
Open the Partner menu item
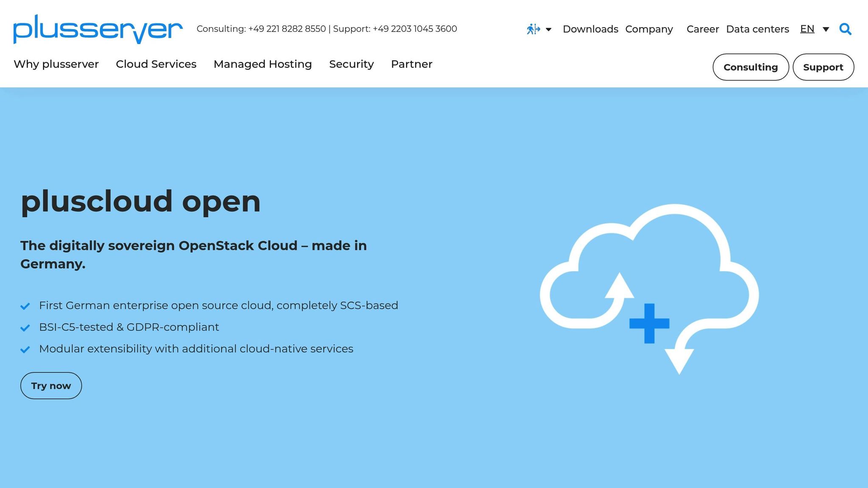pos(411,64)
